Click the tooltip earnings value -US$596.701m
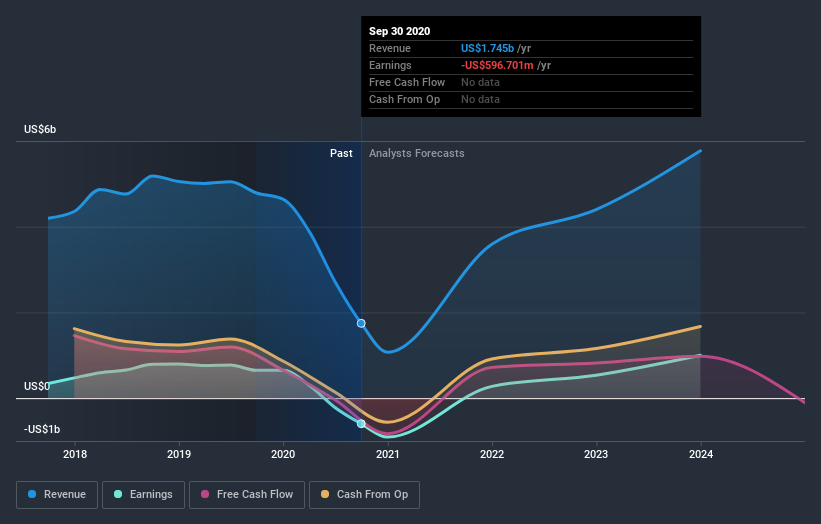821x524 pixels. (x=497, y=65)
